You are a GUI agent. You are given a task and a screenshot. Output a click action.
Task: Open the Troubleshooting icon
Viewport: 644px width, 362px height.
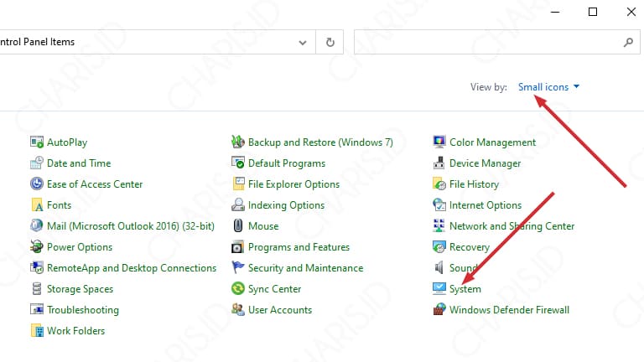pos(37,310)
